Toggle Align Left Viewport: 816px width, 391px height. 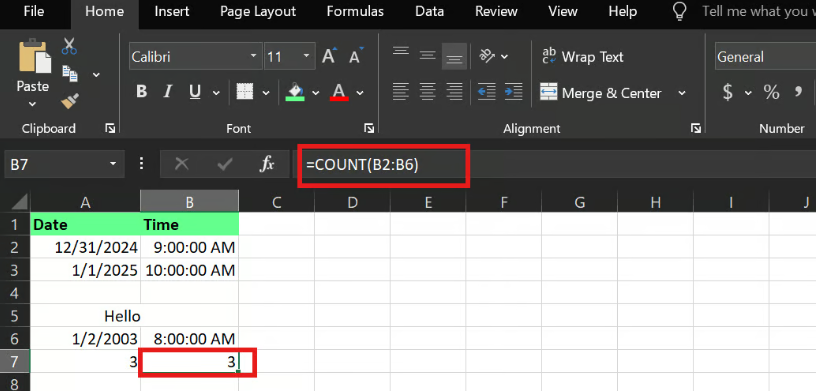[x=401, y=92]
